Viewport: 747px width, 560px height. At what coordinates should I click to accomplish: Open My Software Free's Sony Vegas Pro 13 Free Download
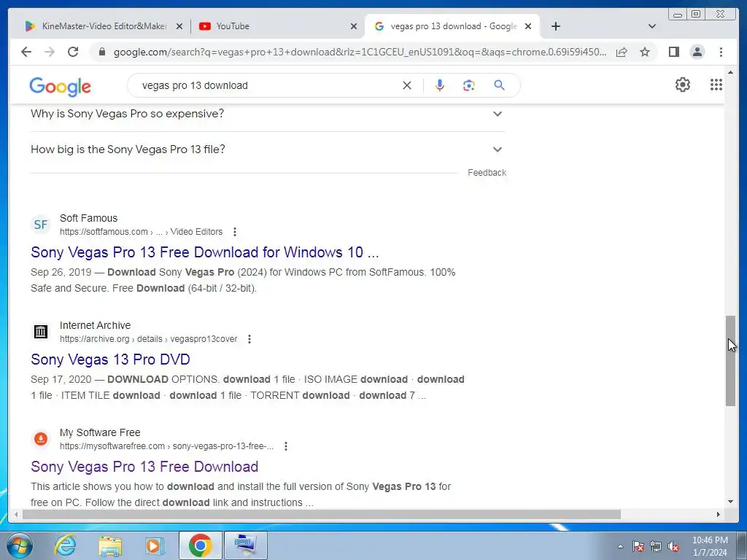point(144,467)
